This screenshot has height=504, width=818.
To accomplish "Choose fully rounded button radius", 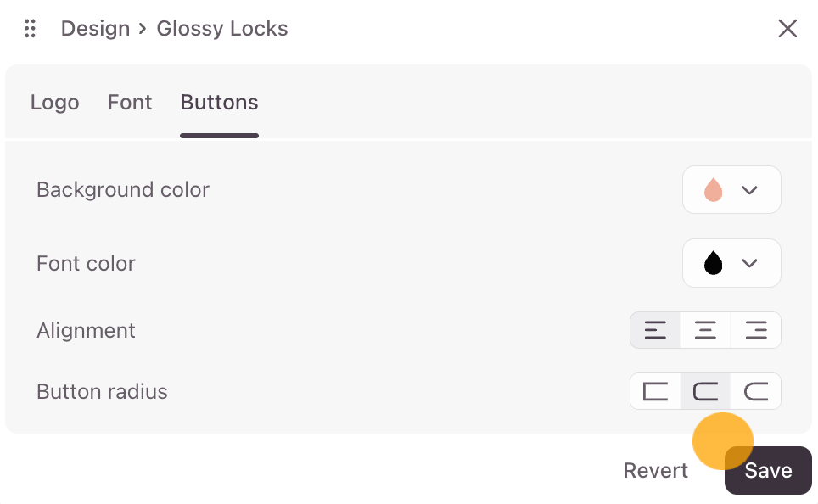I will pyautogui.click(x=755, y=391).
